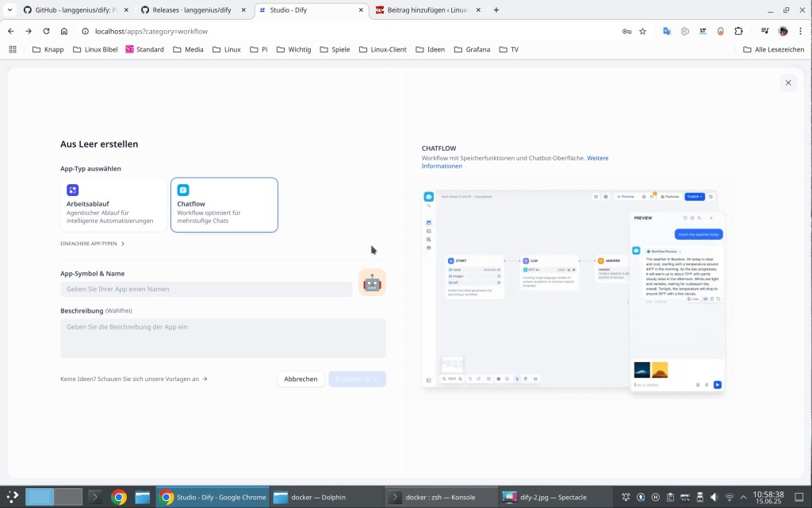Close the create app dialog with X
This screenshot has height=508, width=812.
pyautogui.click(x=787, y=83)
